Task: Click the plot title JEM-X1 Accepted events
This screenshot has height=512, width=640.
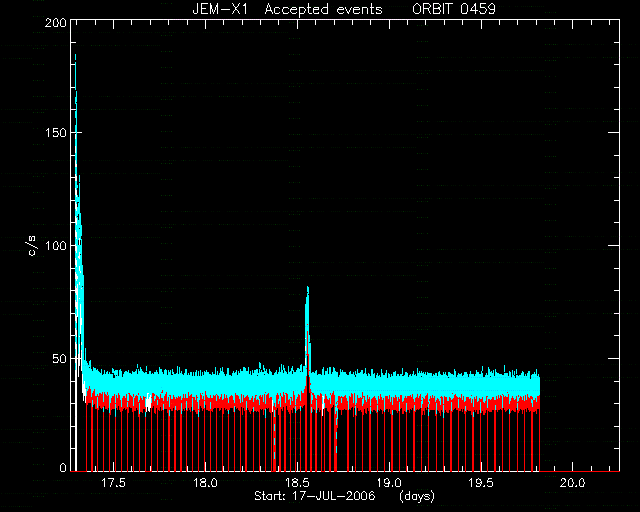Action: 287,9
